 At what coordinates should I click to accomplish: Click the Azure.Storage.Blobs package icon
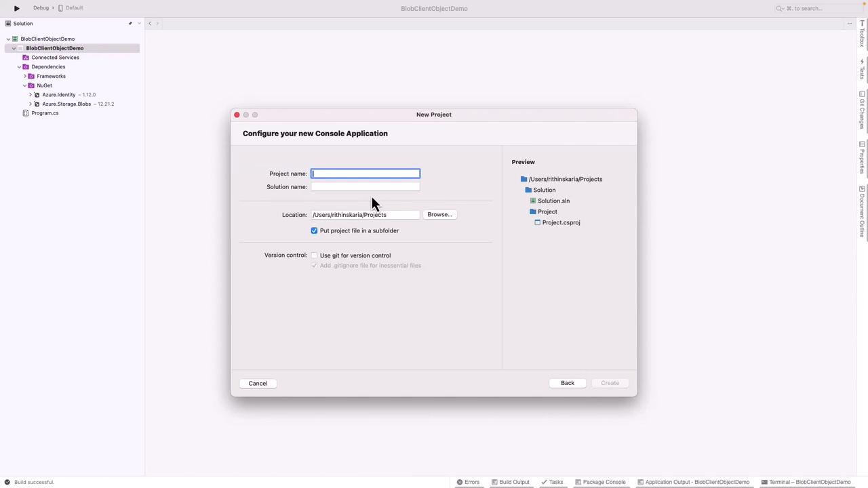(x=37, y=104)
